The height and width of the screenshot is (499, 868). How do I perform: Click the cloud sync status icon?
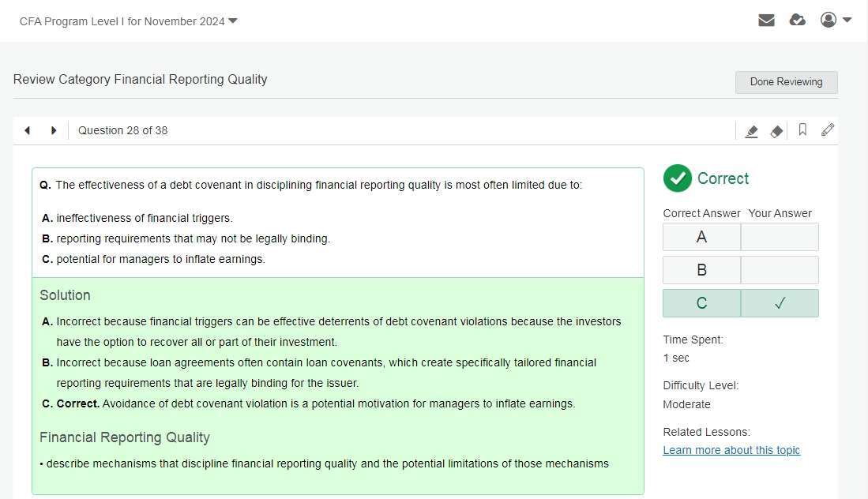click(798, 21)
